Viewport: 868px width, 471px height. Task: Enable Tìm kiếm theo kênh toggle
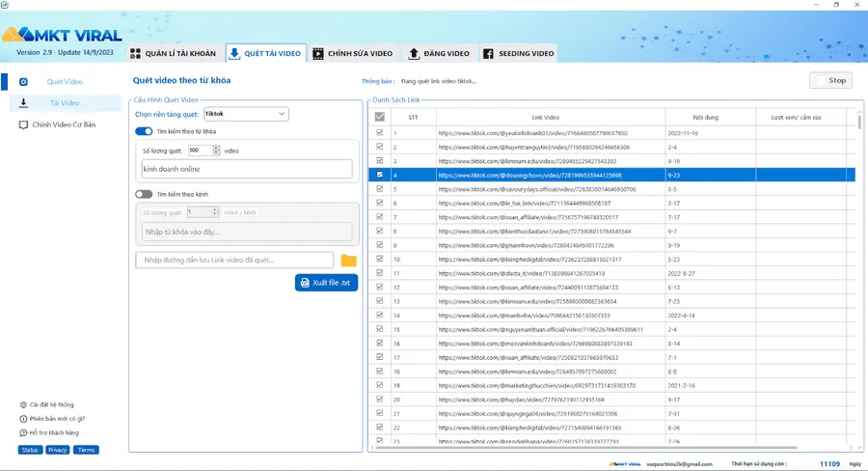pyautogui.click(x=144, y=194)
